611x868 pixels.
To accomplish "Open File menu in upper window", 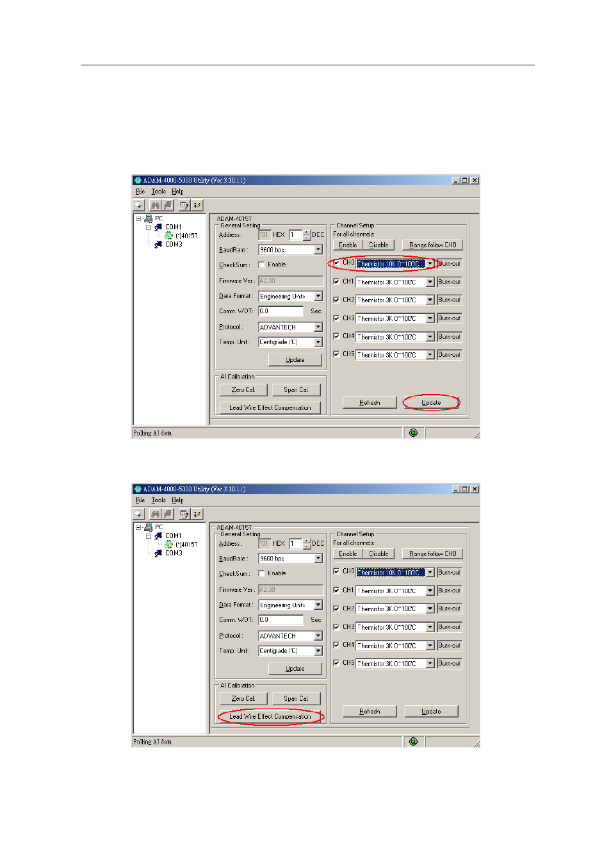I will click(x=140, y=192).
